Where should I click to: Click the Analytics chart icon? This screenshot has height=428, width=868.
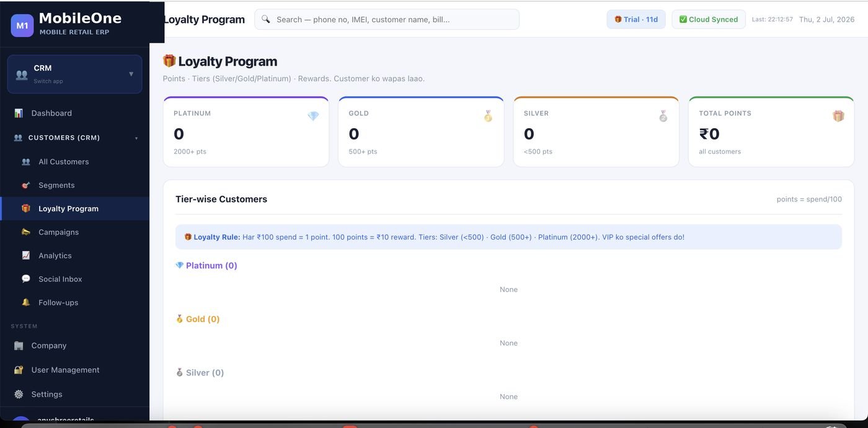[26, 255]
